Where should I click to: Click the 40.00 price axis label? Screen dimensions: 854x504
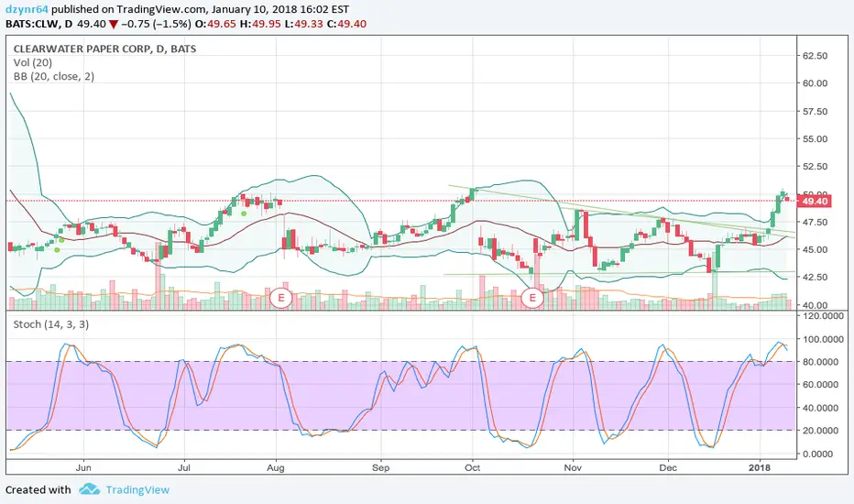click(815, 305)
